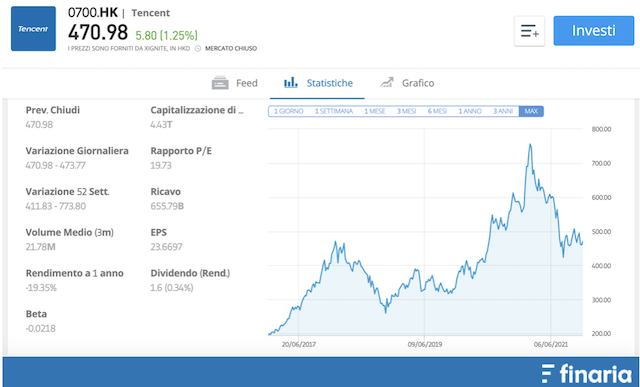
Task: Select the MAX chart range
Action: (x=531, y=111)
